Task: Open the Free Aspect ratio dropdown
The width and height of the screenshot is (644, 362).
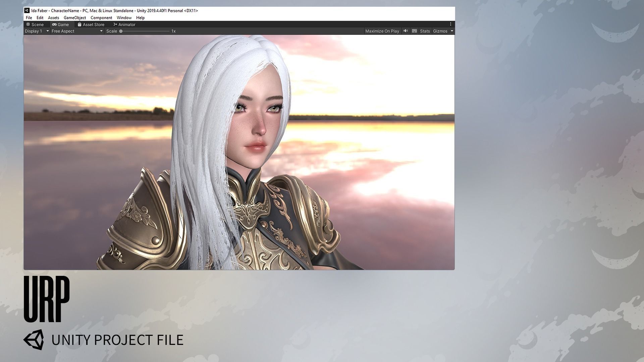Action: pos(77,31)
